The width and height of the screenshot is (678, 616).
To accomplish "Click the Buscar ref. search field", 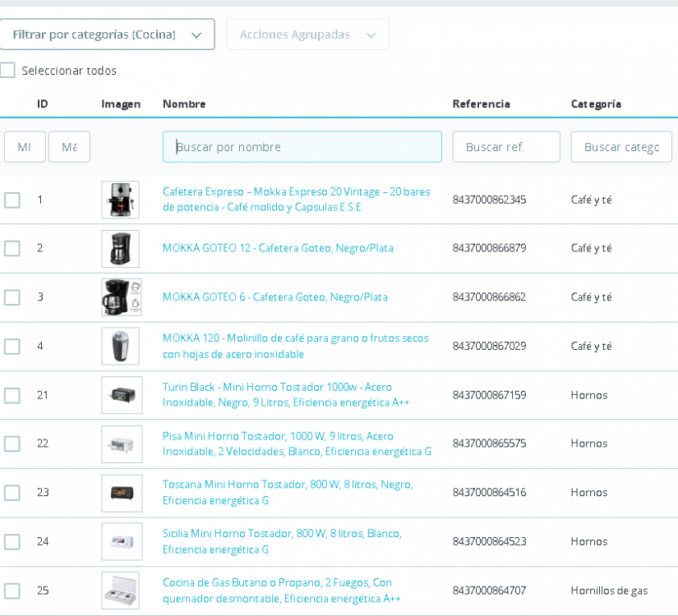I will tap(505, 147).
